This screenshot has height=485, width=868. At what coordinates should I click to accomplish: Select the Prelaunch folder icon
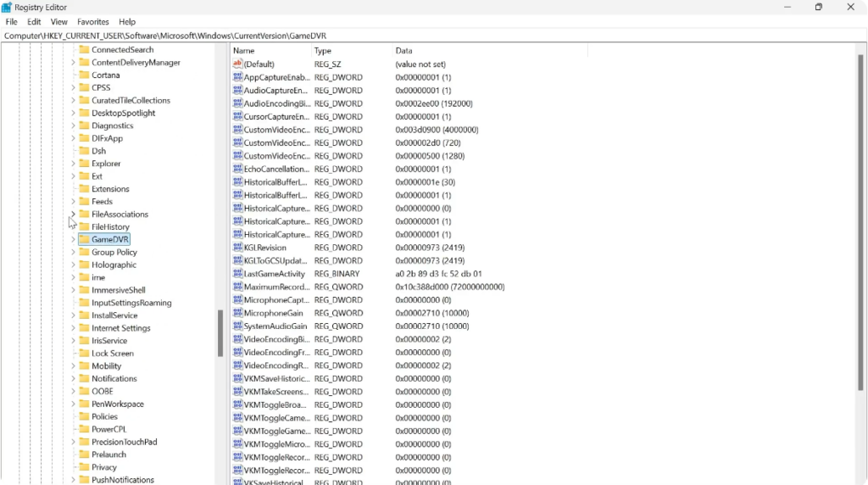pyautogui.click(x=84, y=454)
